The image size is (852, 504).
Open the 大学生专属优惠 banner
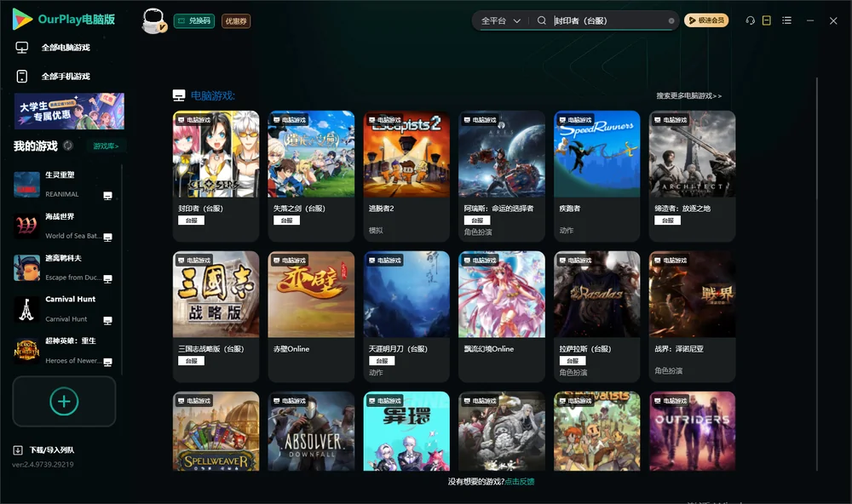pyautogui.click(x=69, y=111)
